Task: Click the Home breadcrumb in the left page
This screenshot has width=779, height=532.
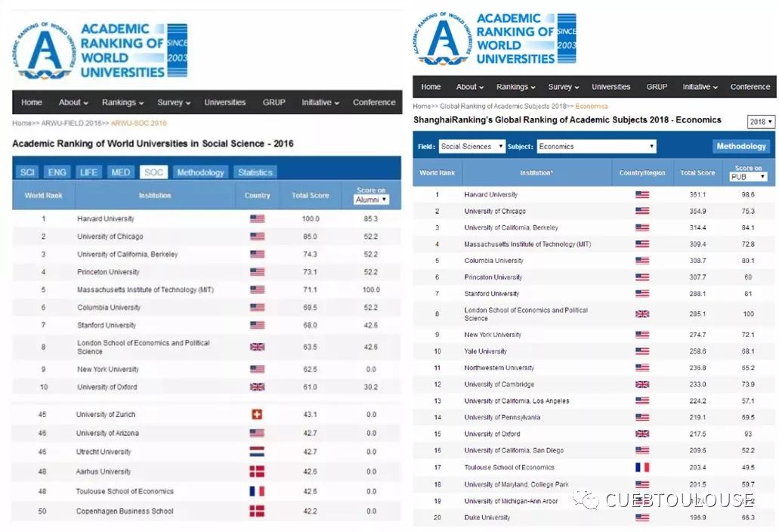Action: point(22,123)
